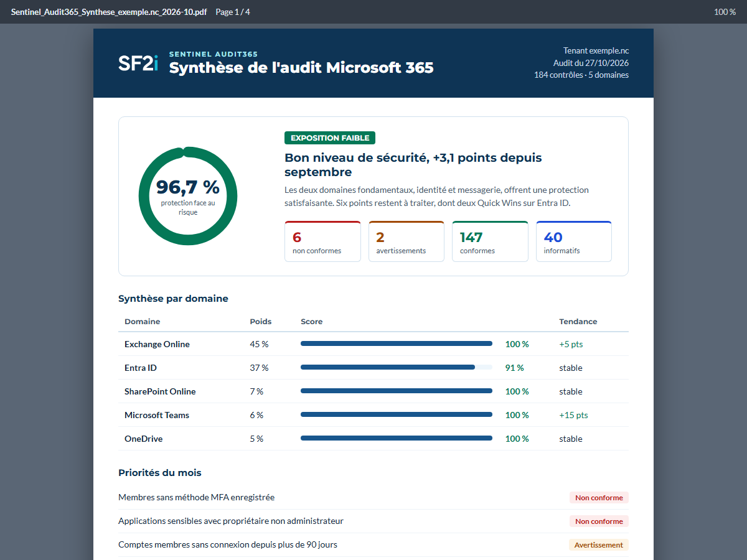This screenshot has height=560, width=747.
Task: Click the +5 pts trend value
Action: click(571, 344)
